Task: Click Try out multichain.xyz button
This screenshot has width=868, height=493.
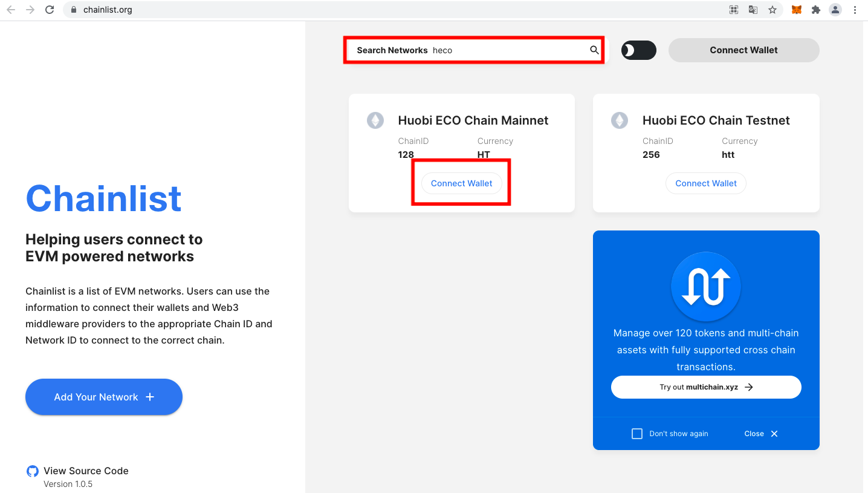Action: 706,387
